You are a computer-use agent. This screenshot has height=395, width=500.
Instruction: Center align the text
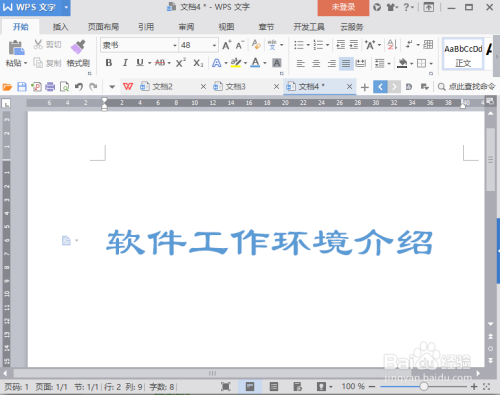click(x=316, y=63)
